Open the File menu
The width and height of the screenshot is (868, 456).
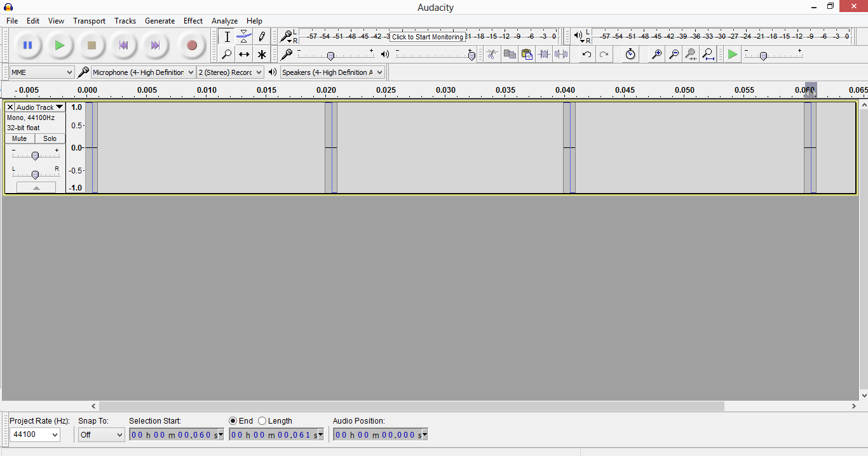[x=12, y=21]
